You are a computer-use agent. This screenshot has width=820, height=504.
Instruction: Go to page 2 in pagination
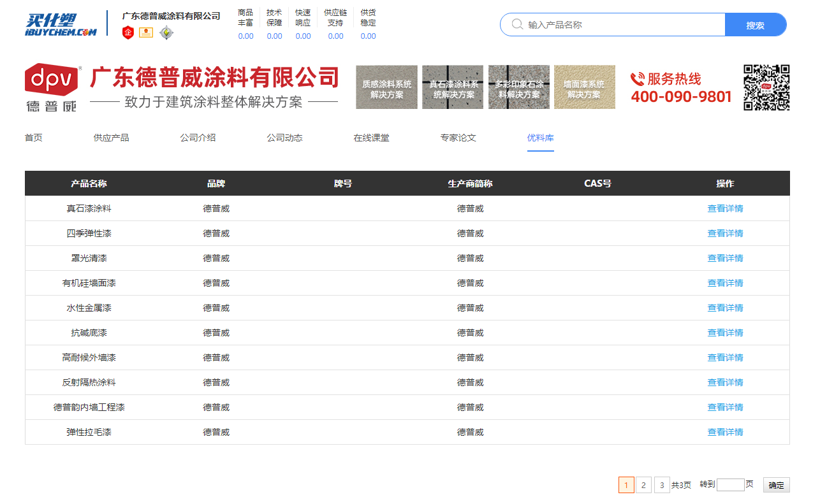[644, 485]
